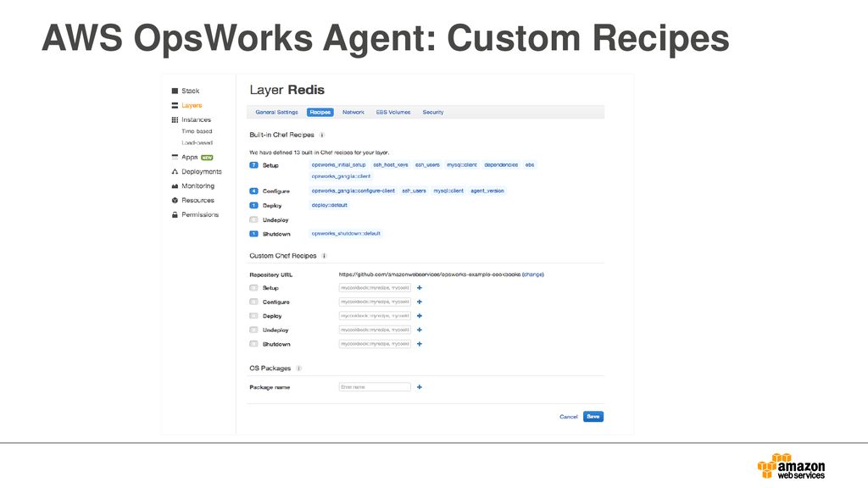868x488 pixels.
Task: Open Instances in the sidebar
Action: 196,119
